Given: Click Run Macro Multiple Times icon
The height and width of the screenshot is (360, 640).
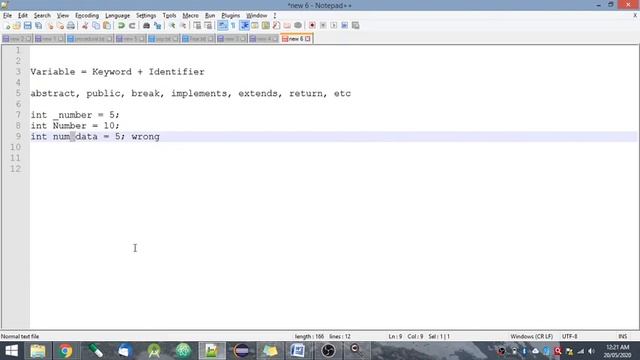Looking at the screenshot, I should click(344, 26).
